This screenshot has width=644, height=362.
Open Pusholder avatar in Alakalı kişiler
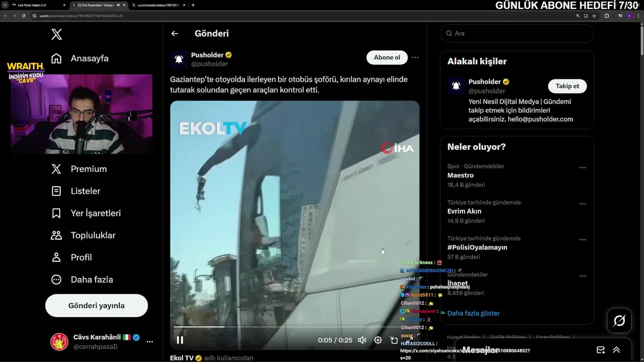click(456, 86)
